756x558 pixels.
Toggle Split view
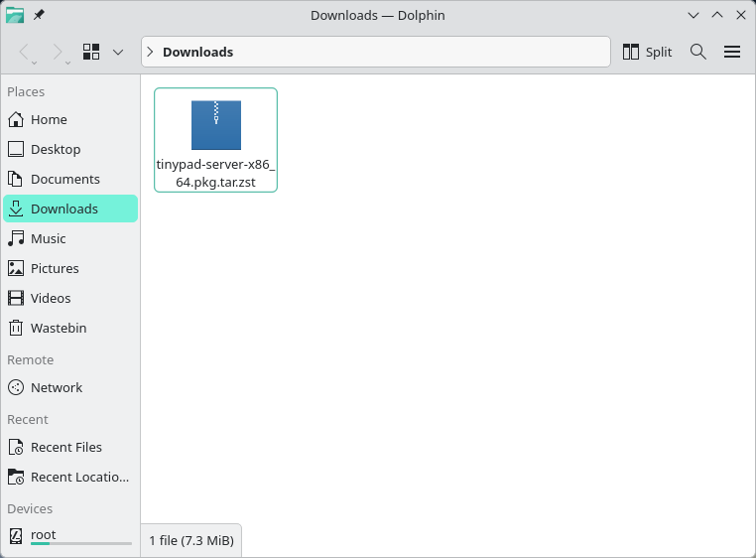click(x=647, y=52)
